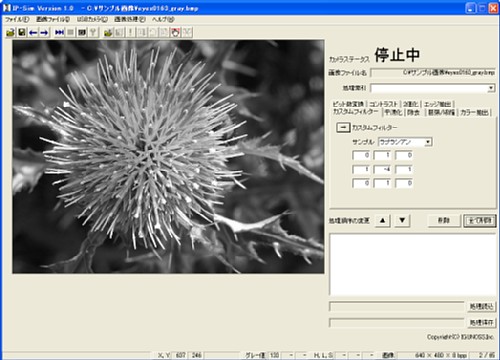This screenshot has width=500, height=360.
Task: Click the X coordinate value 637
Action: 180,355
